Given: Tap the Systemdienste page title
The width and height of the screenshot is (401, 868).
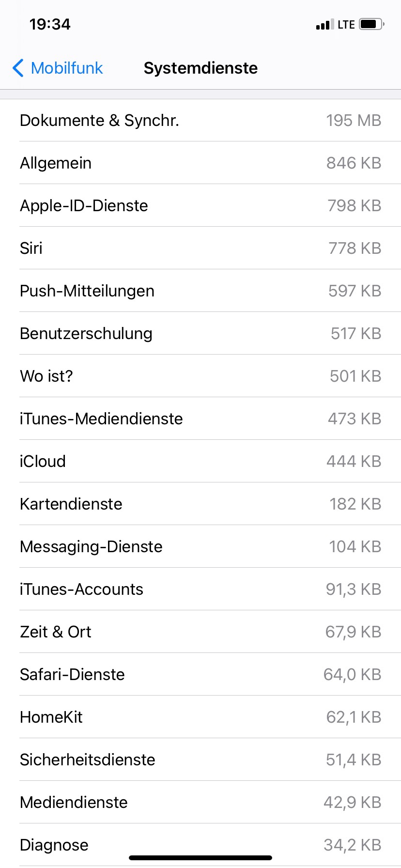Looking at the screenshot, I should pos(200,68).
